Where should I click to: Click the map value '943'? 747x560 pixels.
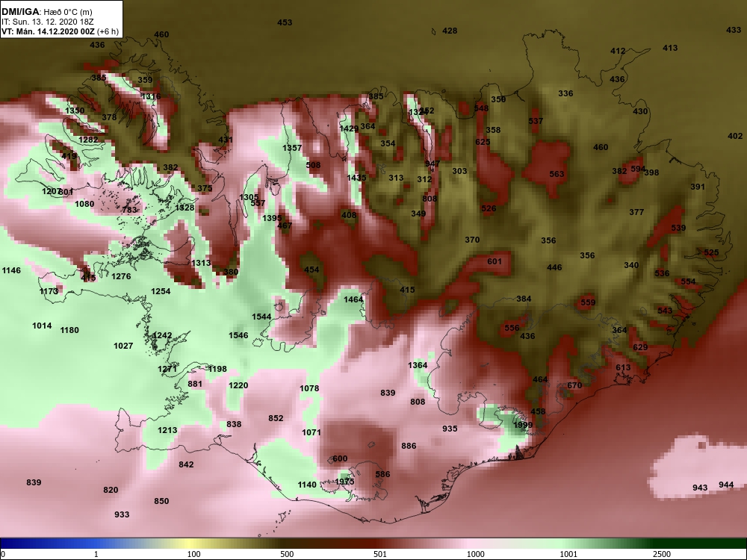click(x=700, y=488)
